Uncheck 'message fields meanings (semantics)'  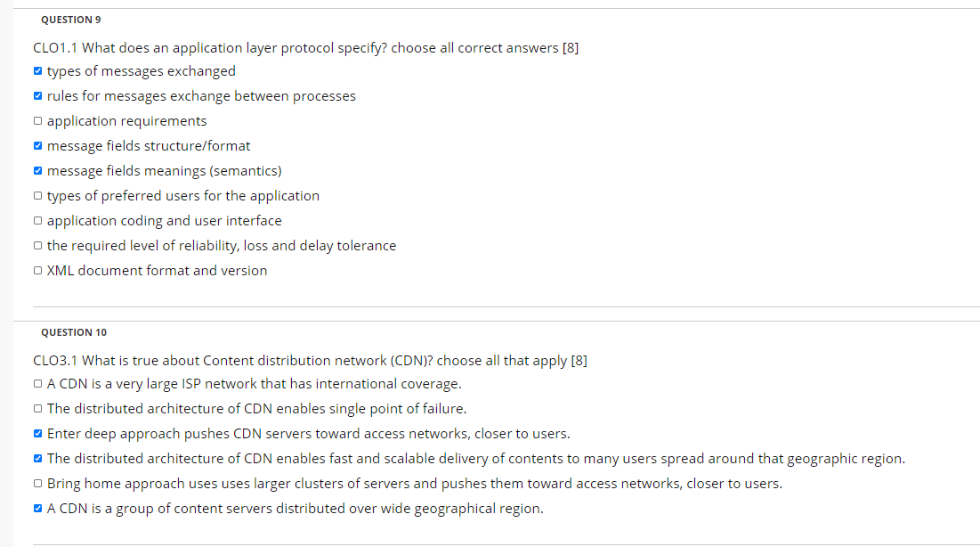click(37, 170)
